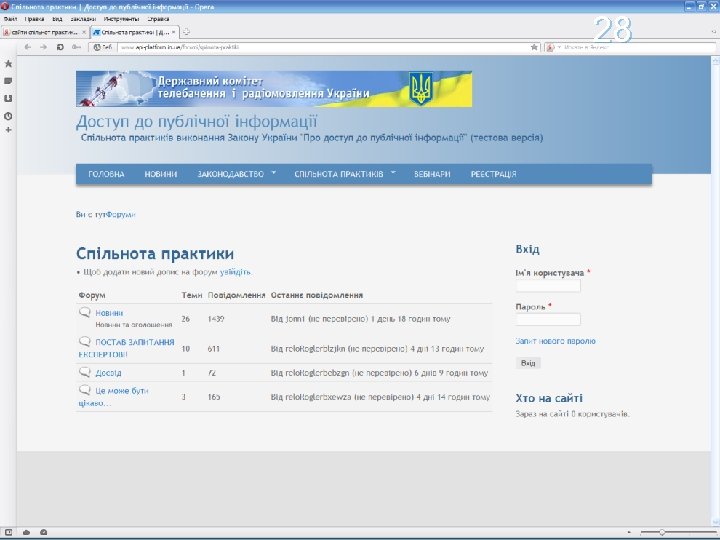This screenshot has height=540, width=720.
Task: Click the Opera logo in title bar
Action: pyautogui.click(x=5, y=6)
